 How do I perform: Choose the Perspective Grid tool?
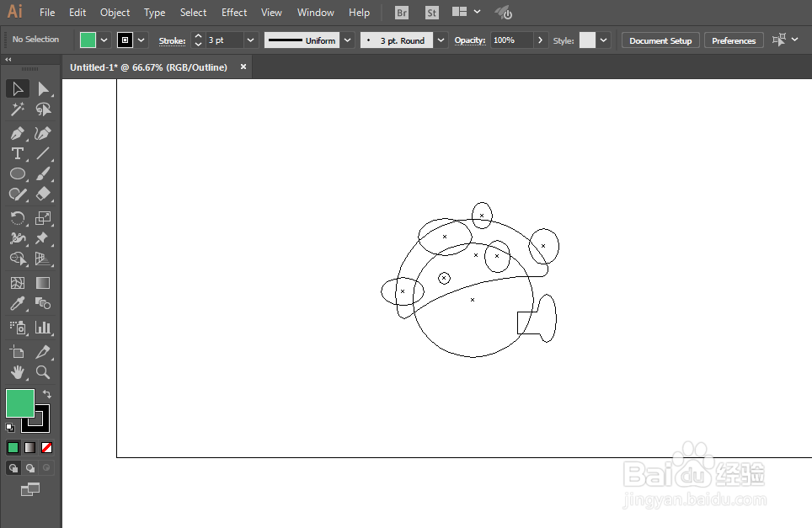tap(44, 259)
